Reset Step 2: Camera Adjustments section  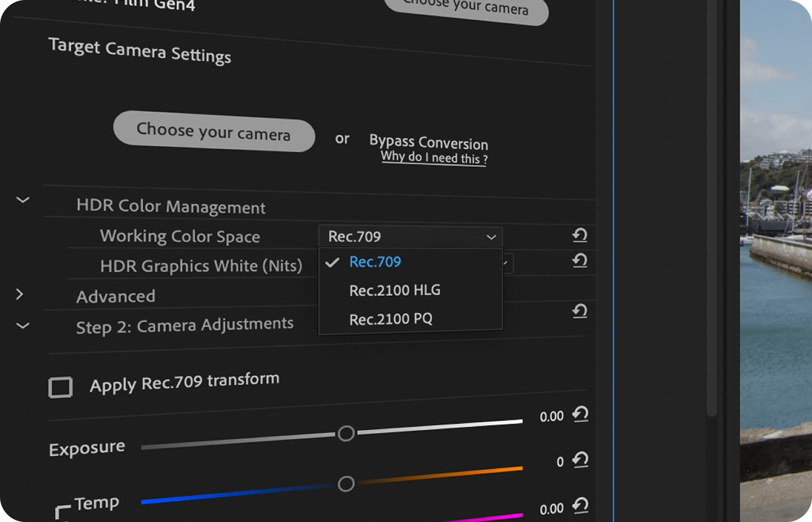click(x=580, y=311)
